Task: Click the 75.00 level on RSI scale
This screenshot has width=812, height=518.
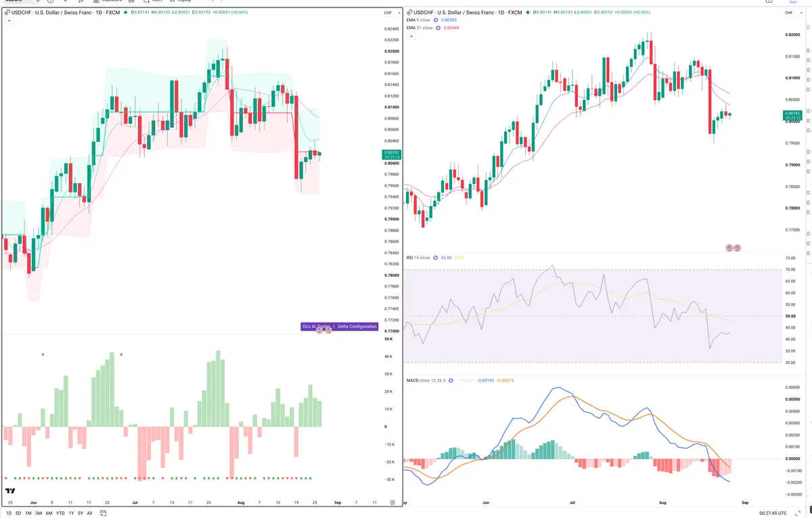Action: pos(790,258)
